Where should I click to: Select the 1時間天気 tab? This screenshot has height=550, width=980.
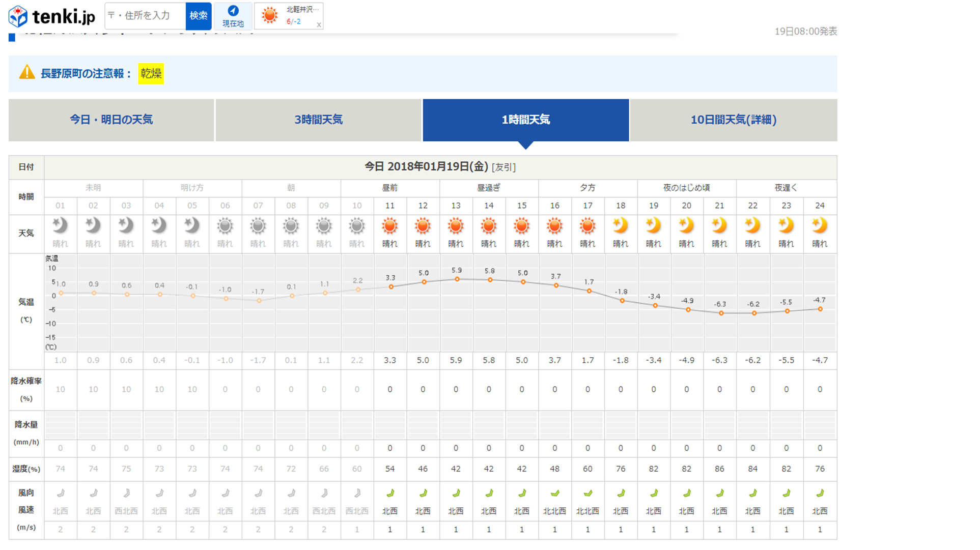click(x=526, y=120)
